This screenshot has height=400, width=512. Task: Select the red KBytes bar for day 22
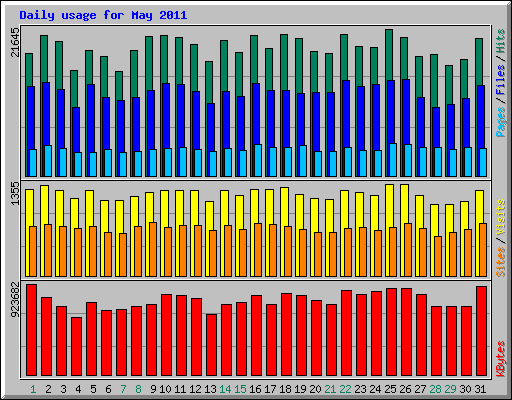[x=347, y=333]
